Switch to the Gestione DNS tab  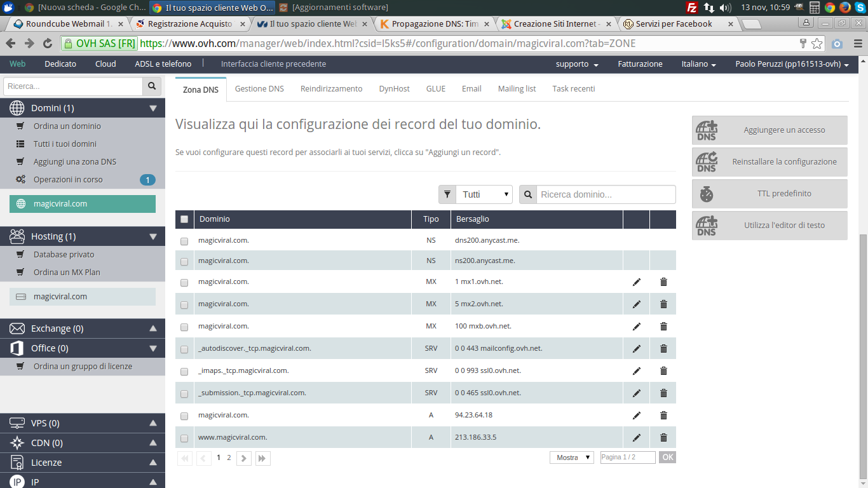tap(259, 89)
